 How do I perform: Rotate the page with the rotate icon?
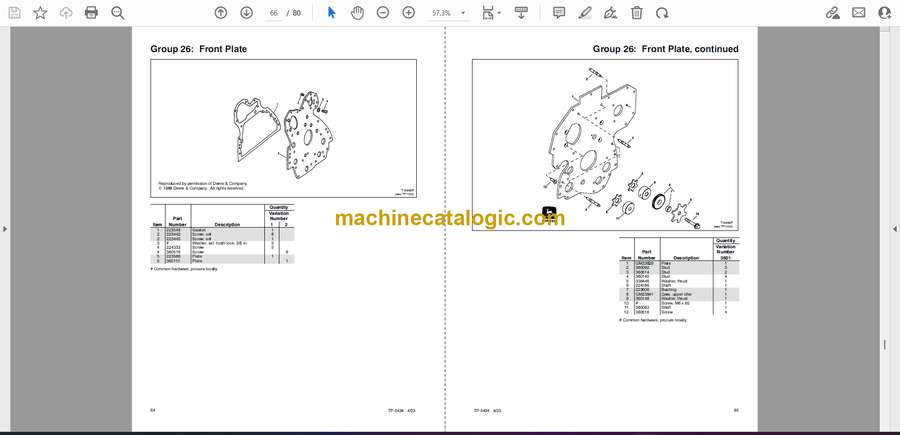[x=662, y=13]
